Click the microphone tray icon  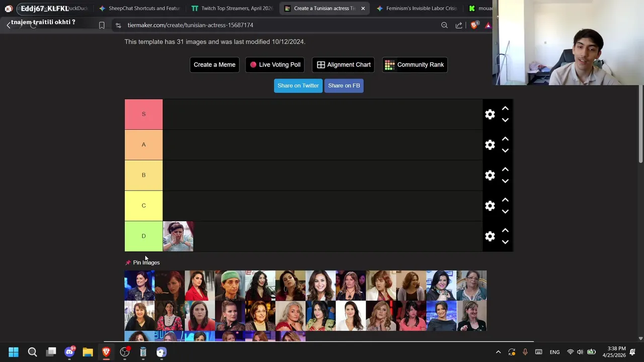525,352
